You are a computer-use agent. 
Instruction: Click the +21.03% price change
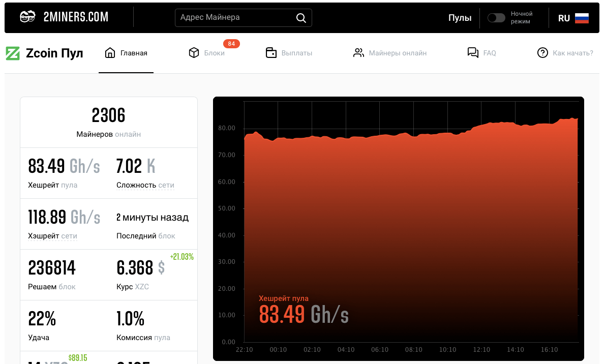coord(181,257)
